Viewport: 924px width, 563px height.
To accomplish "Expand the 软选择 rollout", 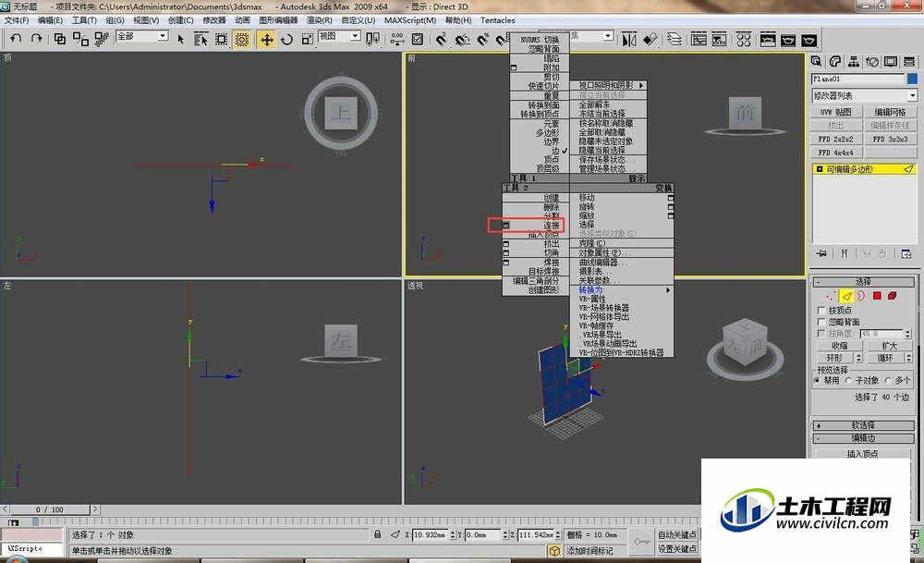I will click(863, 425).
